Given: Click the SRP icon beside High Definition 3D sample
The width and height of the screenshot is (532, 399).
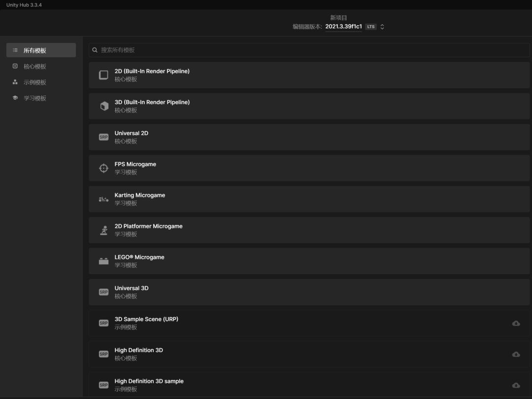Looking at the screenshot, I should click(103, 385).
